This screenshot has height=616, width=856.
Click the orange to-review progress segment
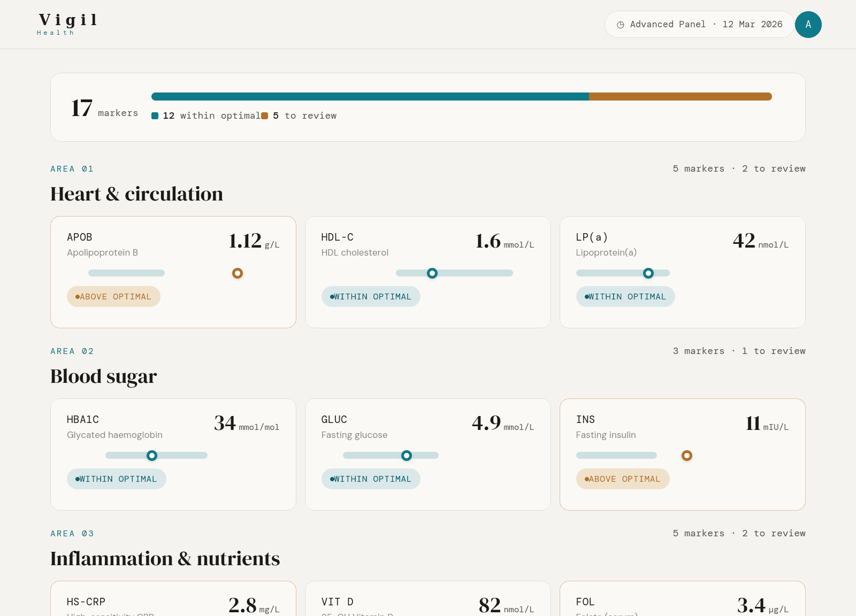[681, 97]
